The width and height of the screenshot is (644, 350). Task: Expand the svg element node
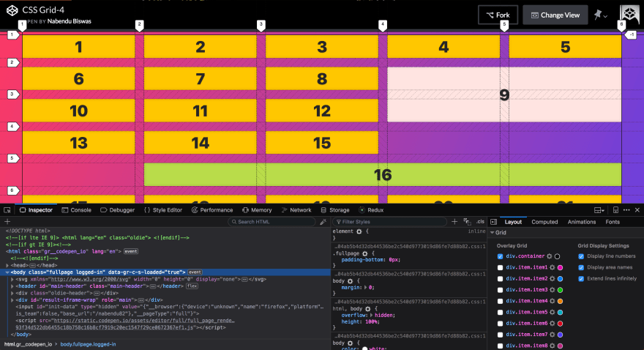click(x=12, y=280)
